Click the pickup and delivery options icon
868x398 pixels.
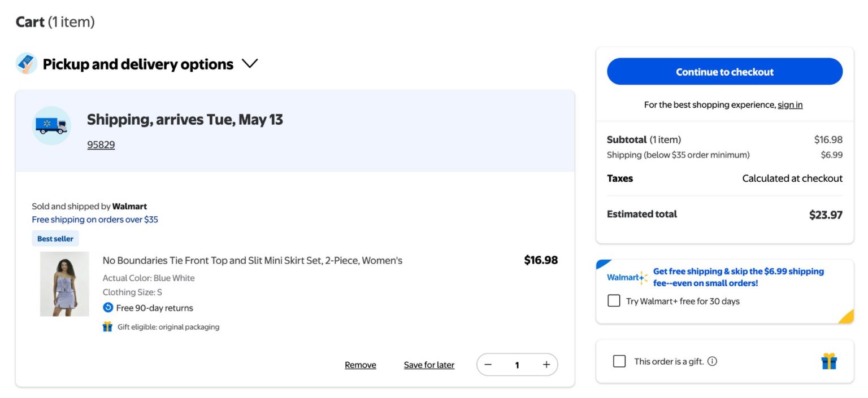[x=25, y=63]
